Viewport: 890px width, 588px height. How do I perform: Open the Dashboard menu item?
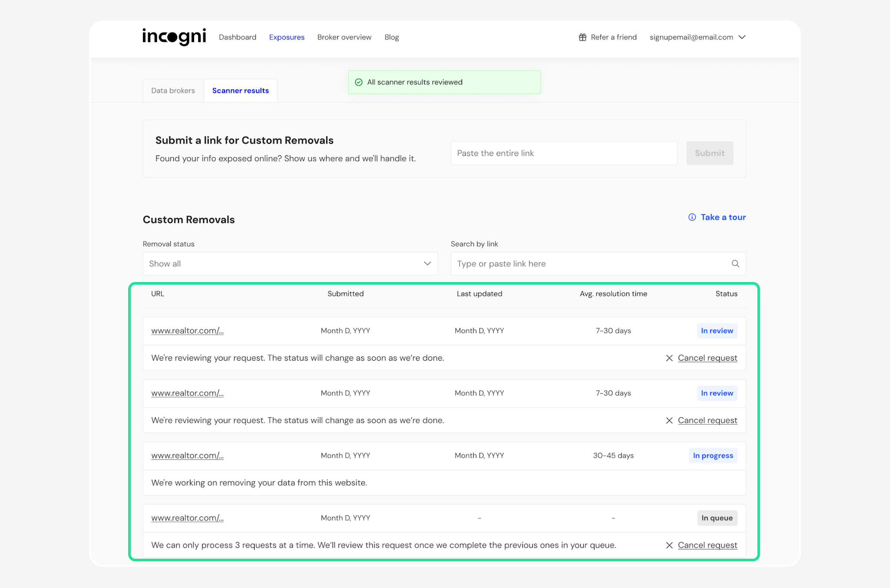pos(238,37)
